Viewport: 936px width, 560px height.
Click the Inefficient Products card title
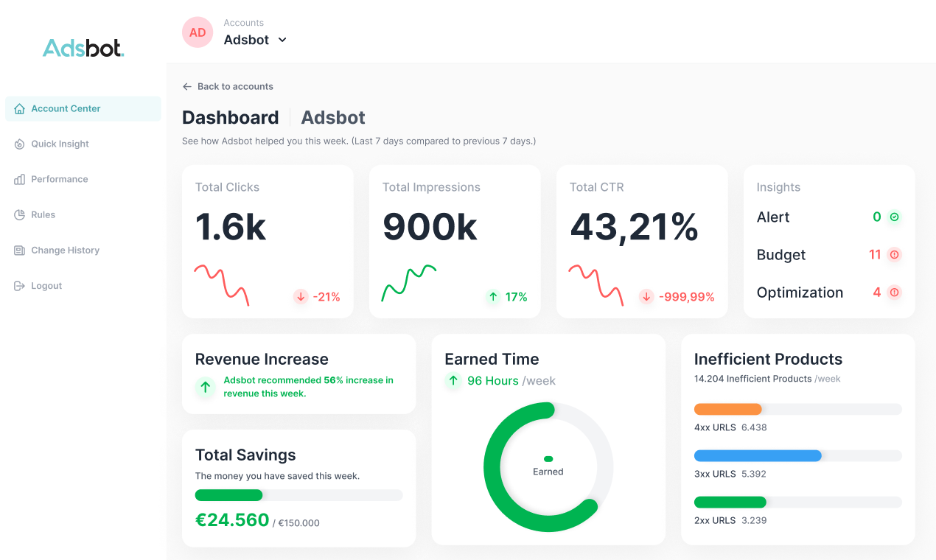click(768, 360)
